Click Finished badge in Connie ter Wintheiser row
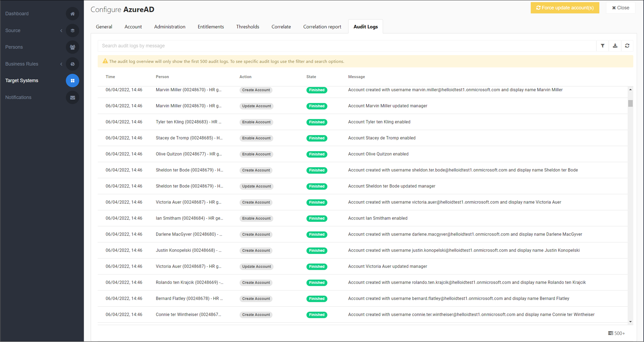 pyautogui.click(x=317, y=315)
